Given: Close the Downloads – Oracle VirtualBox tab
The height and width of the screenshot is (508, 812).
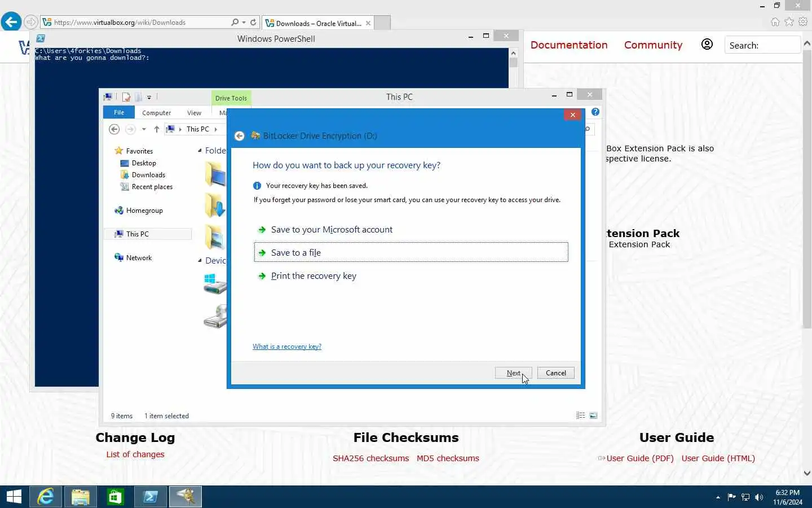Looking at the screenshot, I should 368,23.
